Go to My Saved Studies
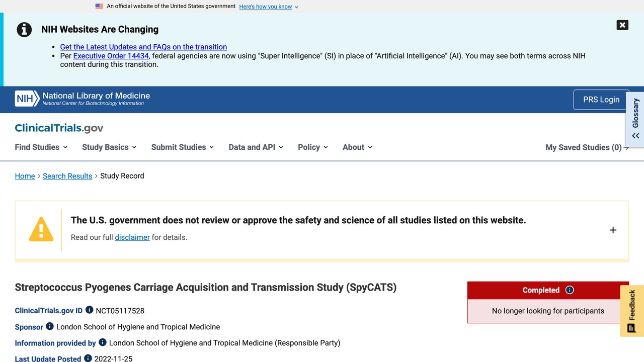 point(587,147)
